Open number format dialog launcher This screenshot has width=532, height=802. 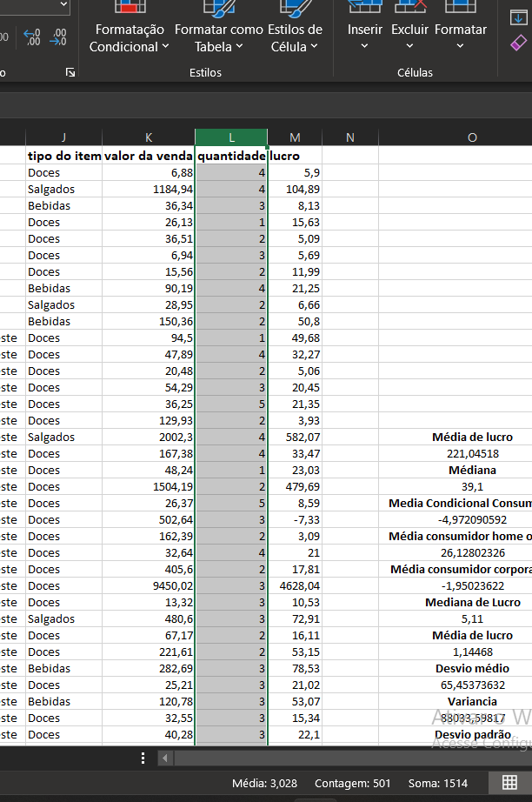[x=70, y=72]
